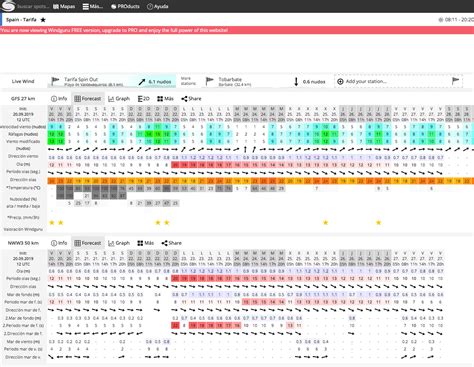Open GFS 27 km Info
Image resolution: width=474 pixels, height=367 pixels.
point(59,99)
